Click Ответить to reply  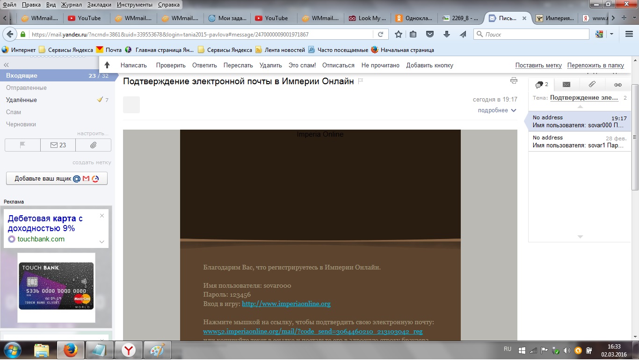pyautogui.click(x=204, y=65)
